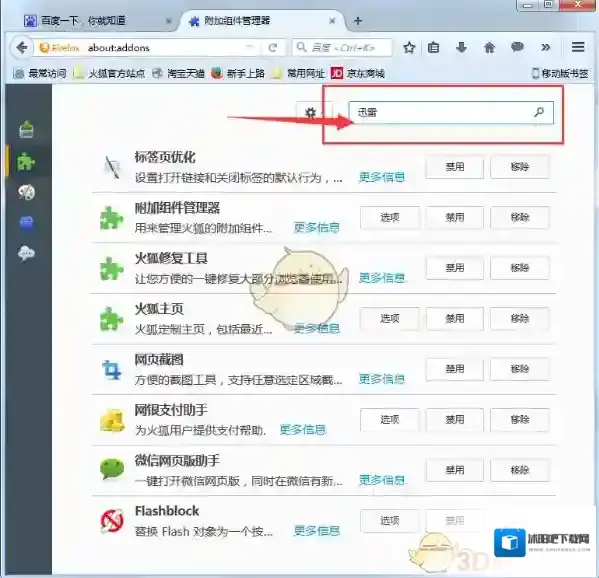This screenshot has height=578, width=599.
Task: Open the hamburger main menu
Action: click(x=578, y=47)
